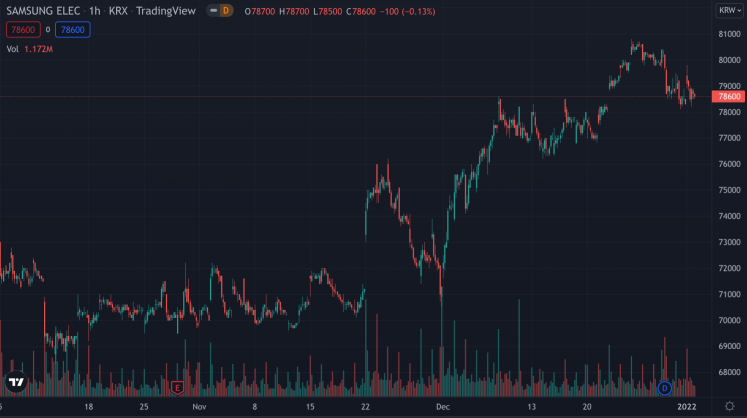
Task: Click the 81000 level on price scale
Action: click(x=729, y=34)
